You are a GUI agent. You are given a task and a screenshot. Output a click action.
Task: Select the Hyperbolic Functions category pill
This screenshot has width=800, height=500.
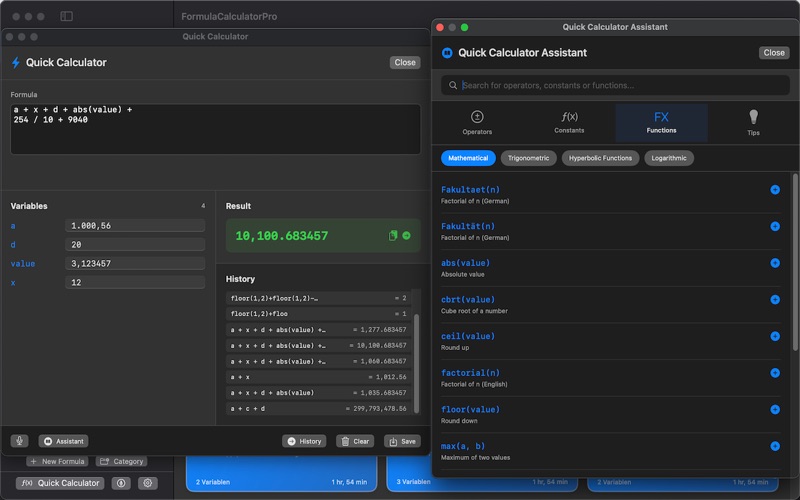[600, 158]
